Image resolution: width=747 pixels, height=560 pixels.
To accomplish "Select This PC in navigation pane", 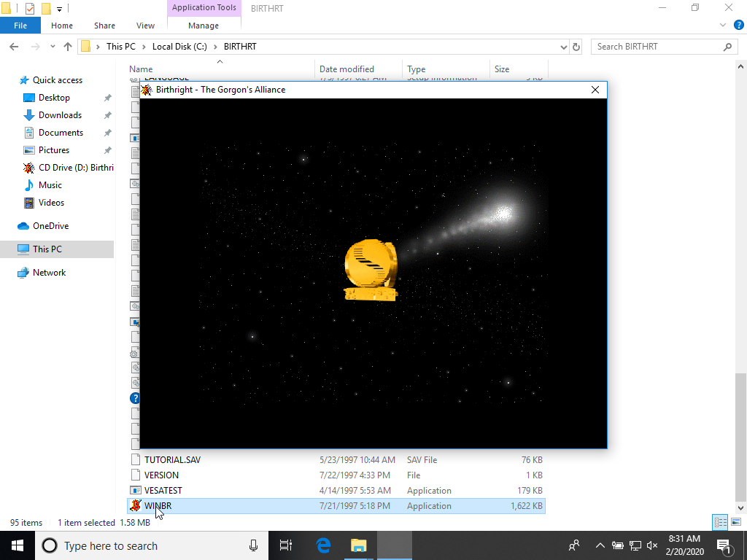I will click(47, 249).
